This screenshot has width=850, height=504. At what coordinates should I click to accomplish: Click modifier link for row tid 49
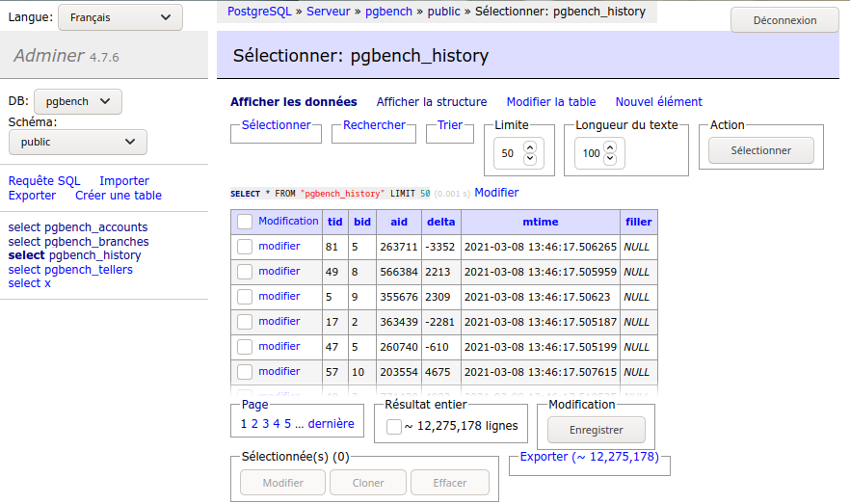coord(279,271)
